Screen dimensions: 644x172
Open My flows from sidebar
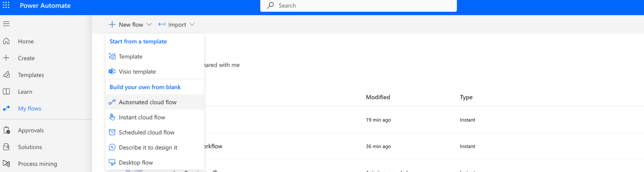coord(30,108)
